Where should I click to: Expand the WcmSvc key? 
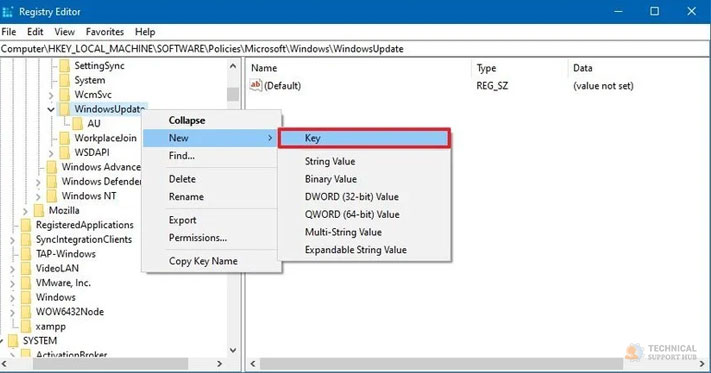tap(51, 95)
